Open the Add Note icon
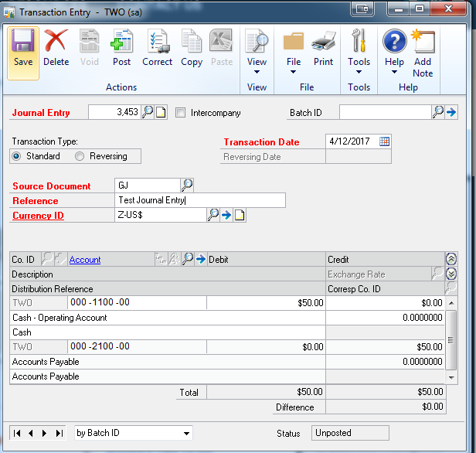Screen dimensions: 476x453 click(423, 48)
